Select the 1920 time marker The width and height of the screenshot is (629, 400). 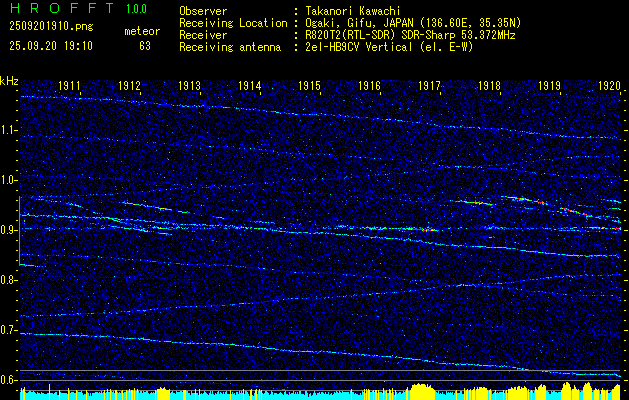[609, 87]
